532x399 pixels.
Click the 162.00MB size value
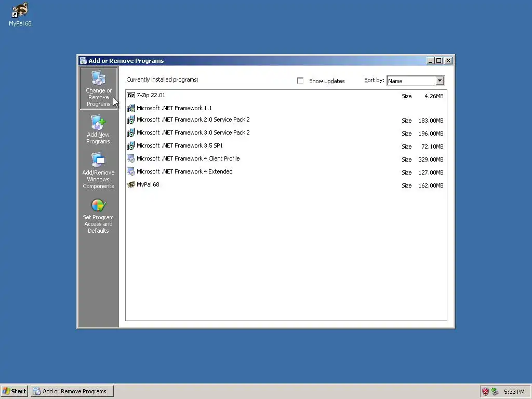431,185
